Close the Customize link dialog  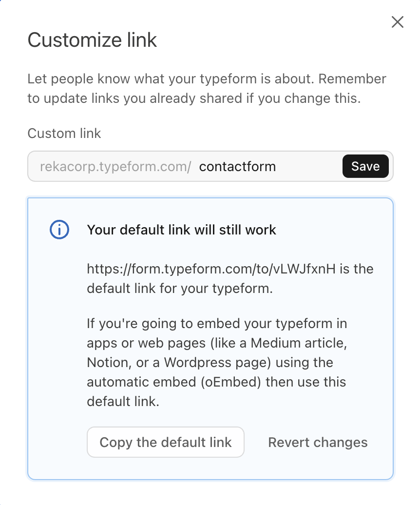click(x=398, y=22)
